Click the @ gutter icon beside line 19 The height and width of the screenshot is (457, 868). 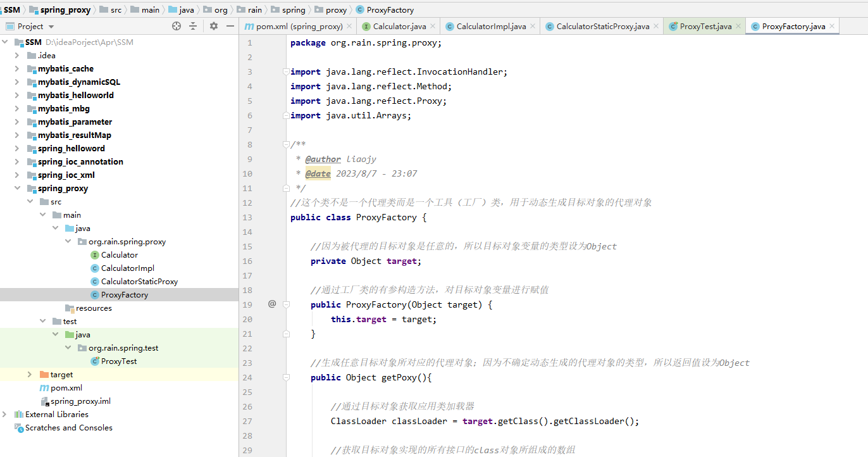[x=272, y=304]
